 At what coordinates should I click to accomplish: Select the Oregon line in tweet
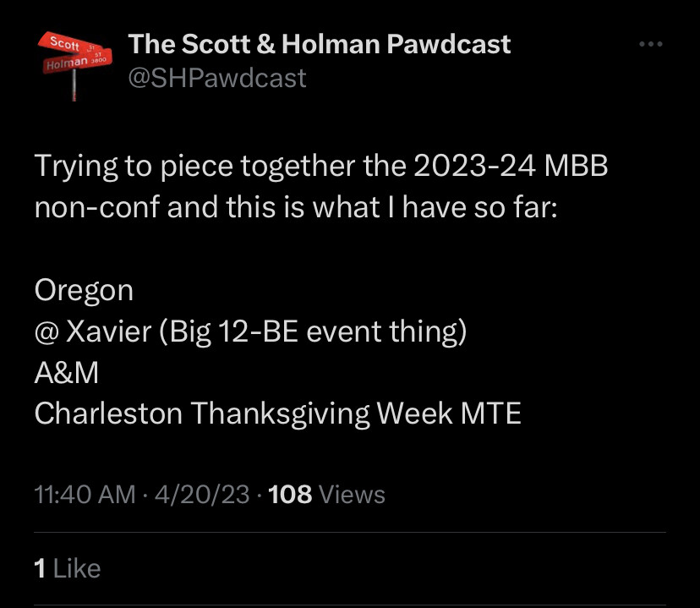(84, 291)
